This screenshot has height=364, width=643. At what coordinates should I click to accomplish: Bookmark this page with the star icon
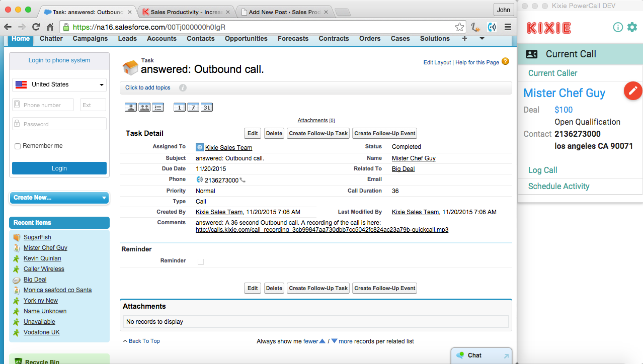click(459, 27)
